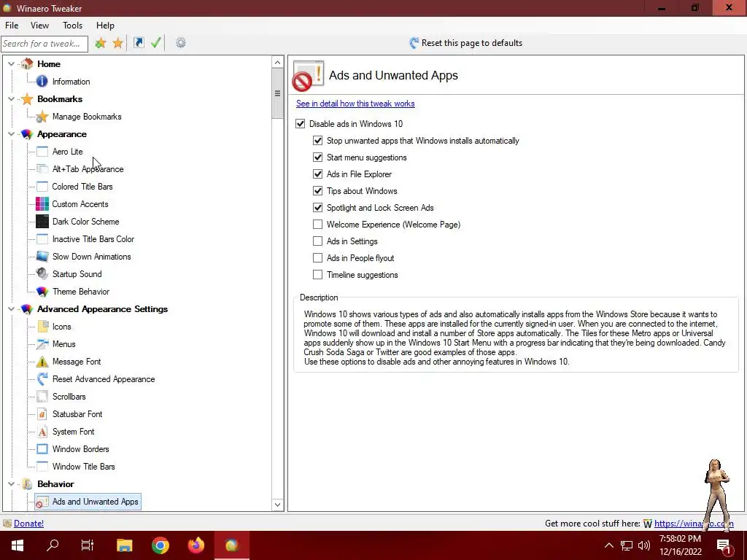The width and height of the screenshot is (747, 560).
Task: Open the View menu
Action: [39, 26]
